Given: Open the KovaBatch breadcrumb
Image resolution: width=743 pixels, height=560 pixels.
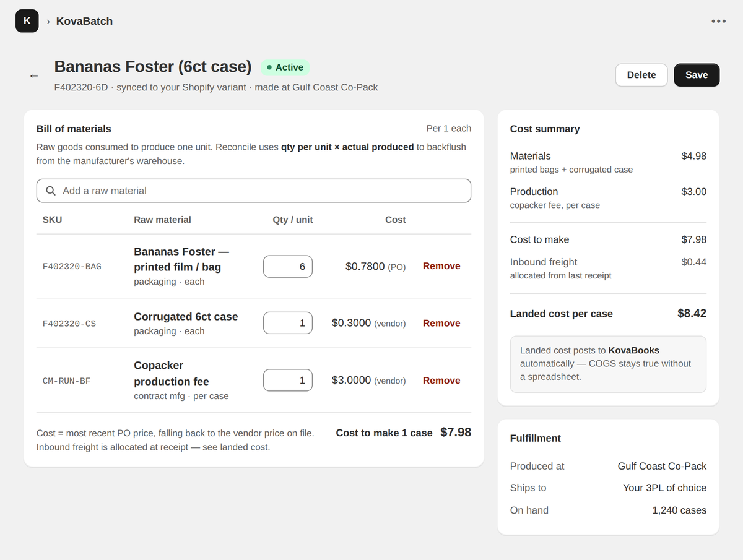Looking at the screenshot, I should point(84,21).
